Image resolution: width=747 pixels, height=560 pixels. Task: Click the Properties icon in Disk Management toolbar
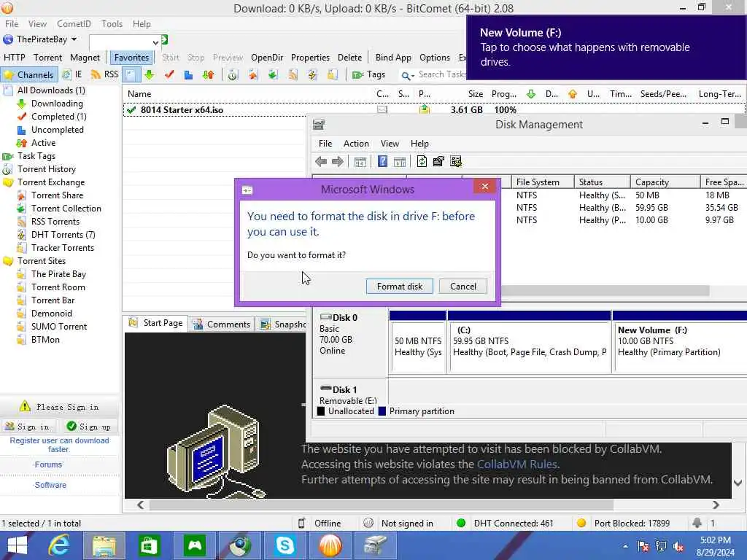tap(438, 161)
